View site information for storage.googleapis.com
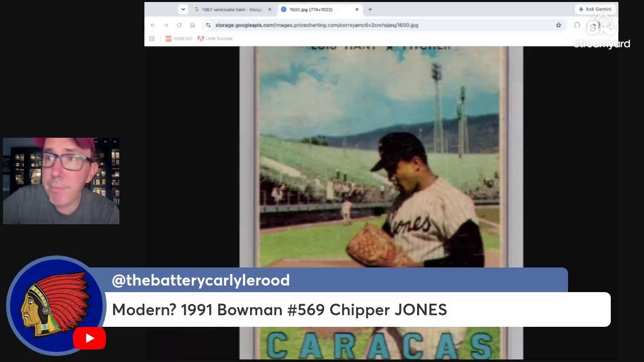Viewport: 644px width, 362px height. pyautogui.click(x=208, y=25)
